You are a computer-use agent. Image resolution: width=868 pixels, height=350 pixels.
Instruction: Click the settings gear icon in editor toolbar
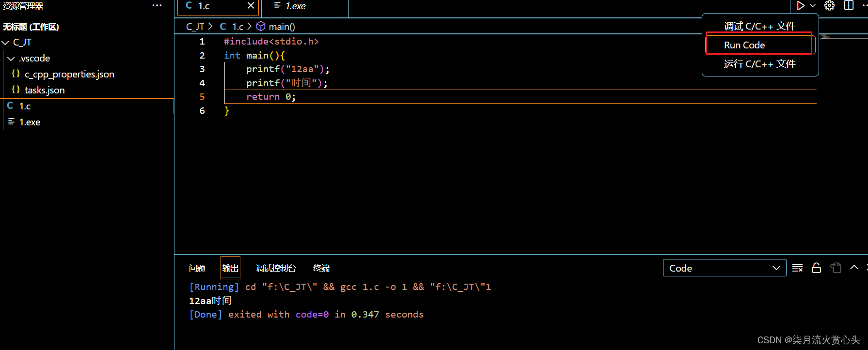pyautogui.click(x=830, y=5)
